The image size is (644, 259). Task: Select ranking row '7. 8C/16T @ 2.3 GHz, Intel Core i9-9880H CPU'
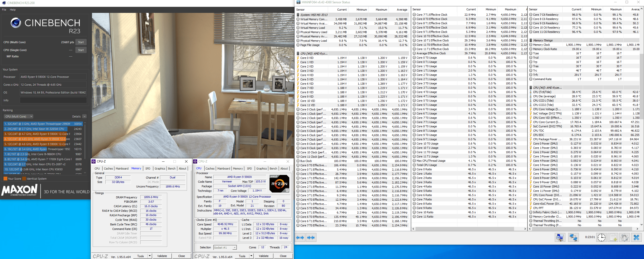43,154
